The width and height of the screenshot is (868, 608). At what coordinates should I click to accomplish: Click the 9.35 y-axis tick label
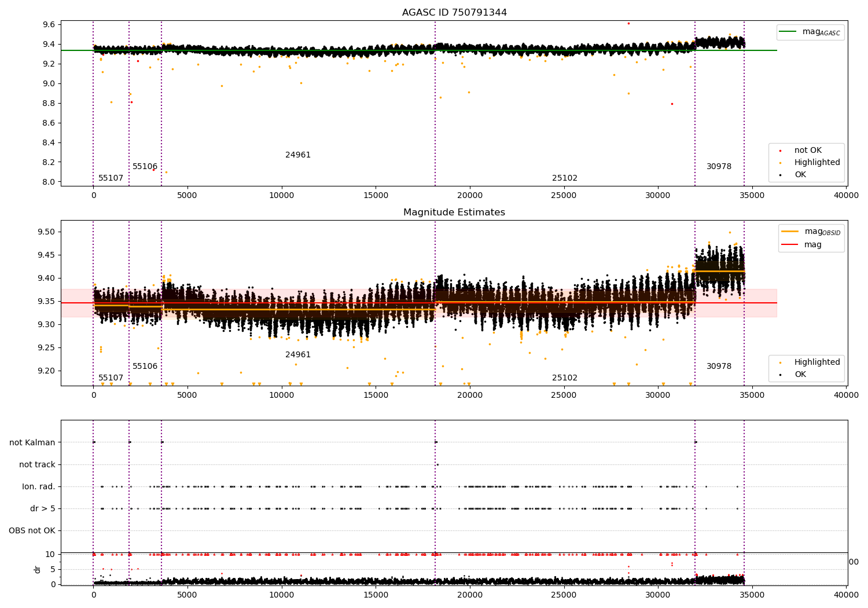click(46, 301)
